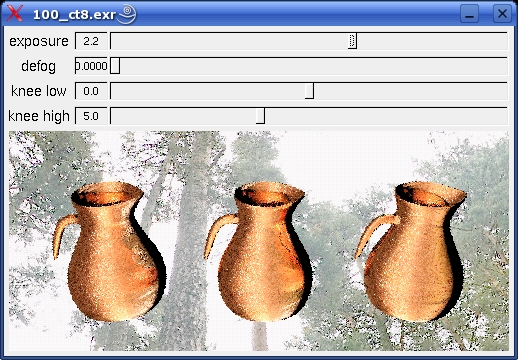The width and height of the screenshot is (518, 360).
Task: Click the window title text 100_ct8.exr
Action: click(x=74, y=15)
